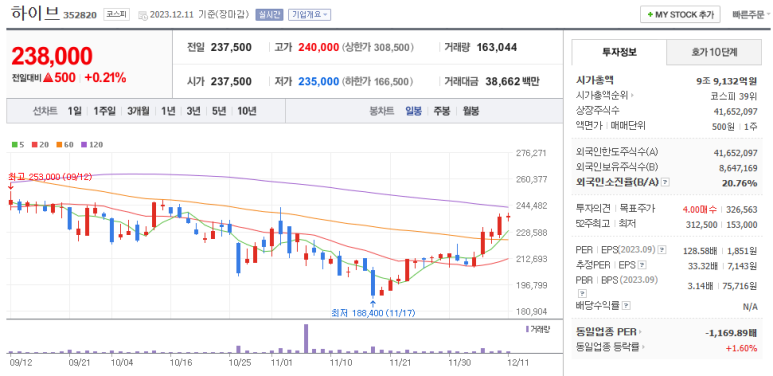Click the purple 120-day moving average legend
773x376 pixels.
[92, 145]
